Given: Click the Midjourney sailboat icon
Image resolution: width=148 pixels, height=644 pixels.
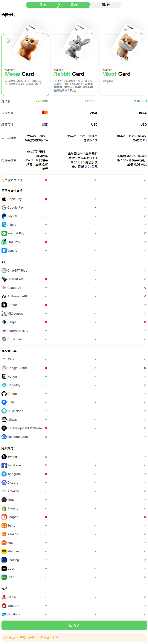Looking at the screenshot, I should 4,314.
